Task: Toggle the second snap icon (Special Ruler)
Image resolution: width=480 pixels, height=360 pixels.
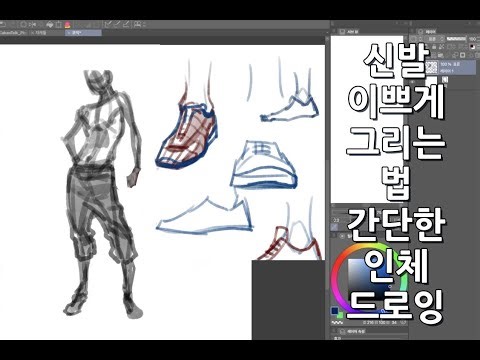Action: (117, 24)
